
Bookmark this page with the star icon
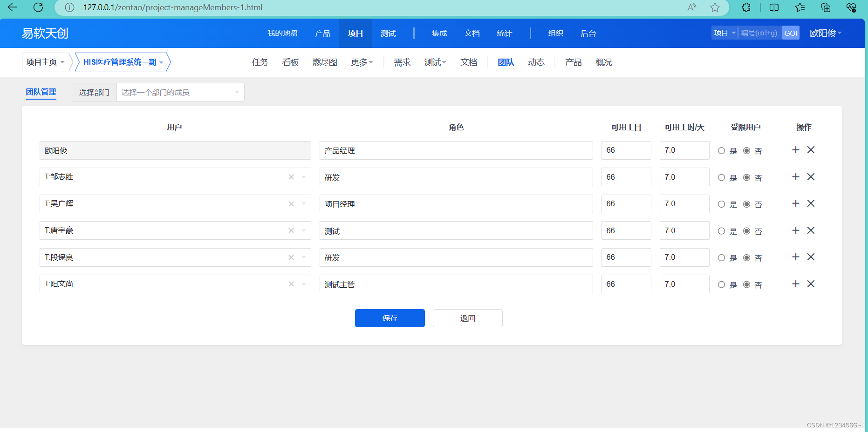(x=715, y=7)
